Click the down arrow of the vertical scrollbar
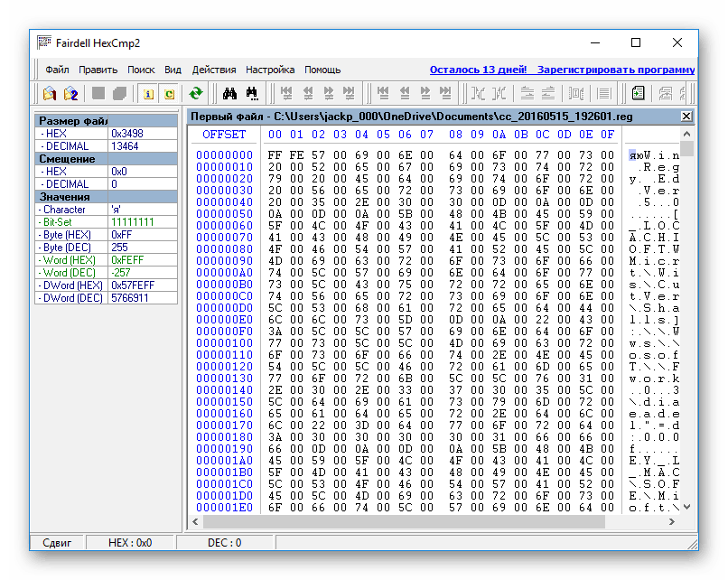Screen dimensions: 728x580 pyautogui.click(x=686, y=507)
